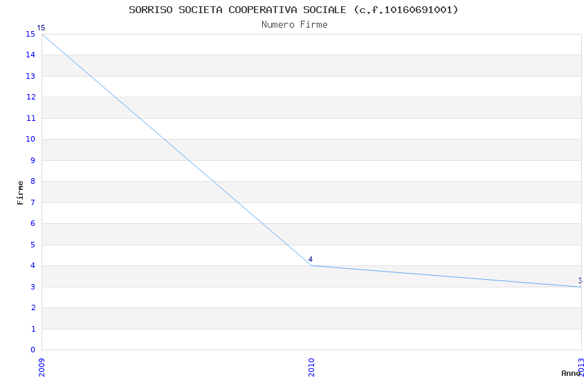Click the Firme y-axis title
The height and width of the screenshot is (380, 588).
(20, 193)
